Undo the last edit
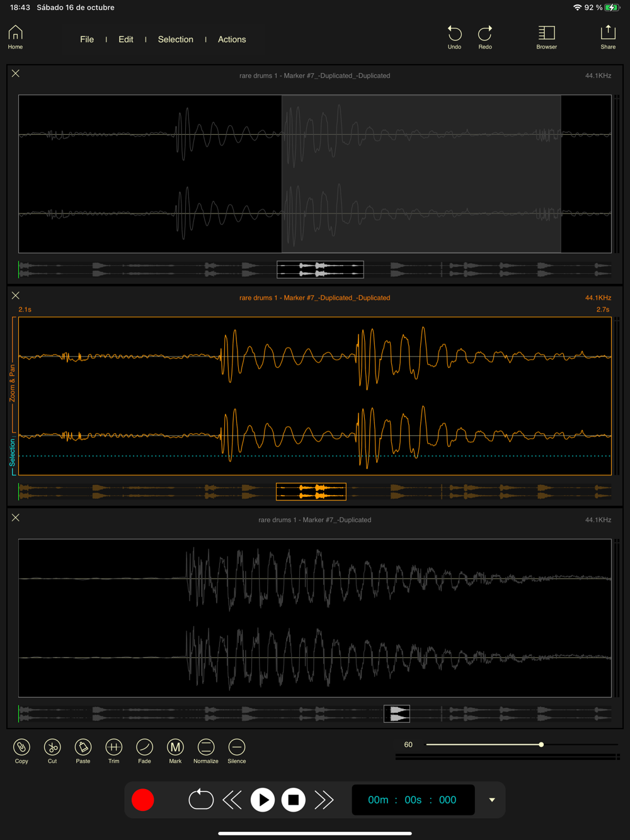 tap(454, 37)
